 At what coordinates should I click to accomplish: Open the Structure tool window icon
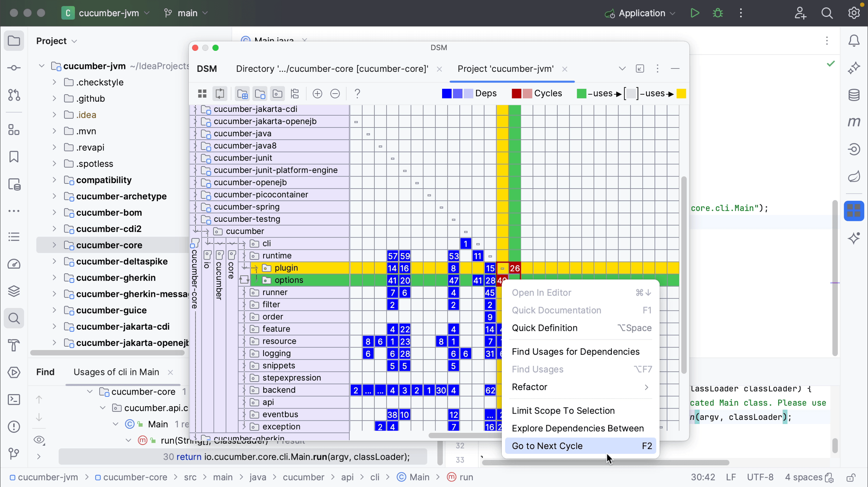[14, 130]
